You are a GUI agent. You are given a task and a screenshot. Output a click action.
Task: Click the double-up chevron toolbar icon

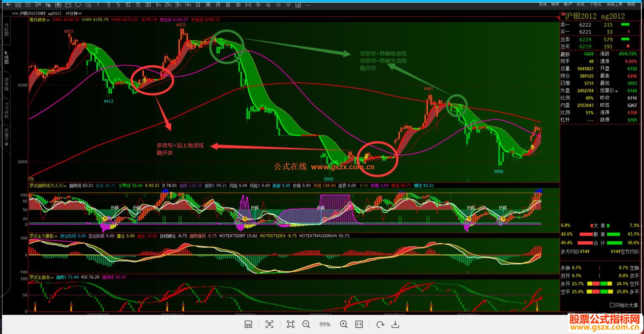(x=278, y=5)
